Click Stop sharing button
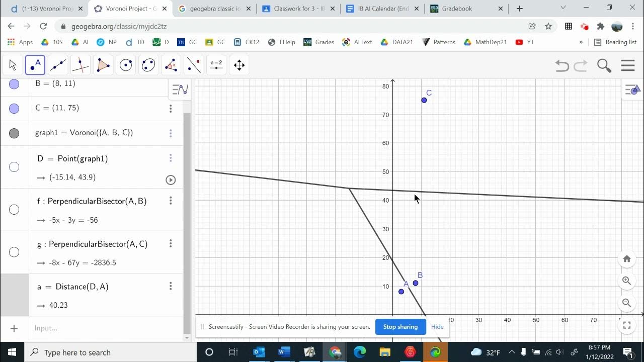 pos(400,327)
